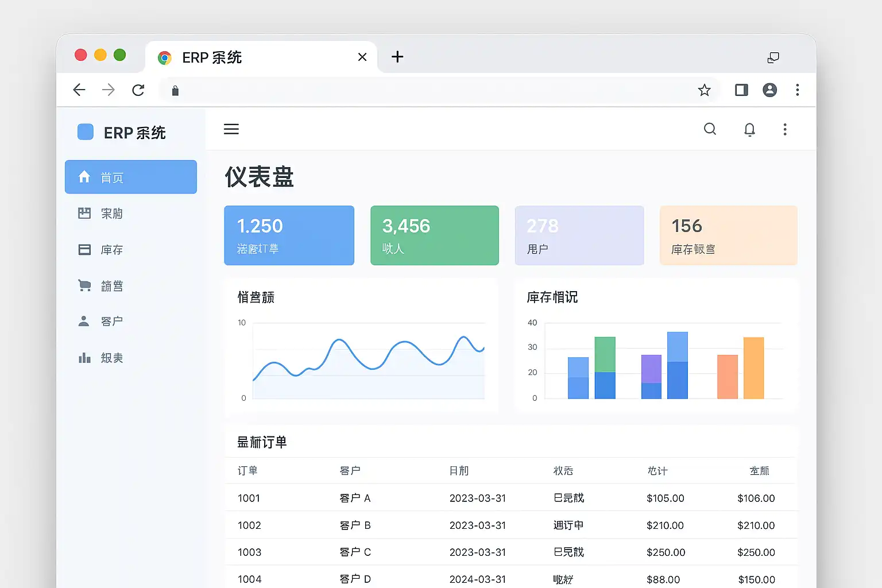Open the browser profile avatar
Image resolution: width=882 pixels, height=588 pixels.
click(769, 90)
